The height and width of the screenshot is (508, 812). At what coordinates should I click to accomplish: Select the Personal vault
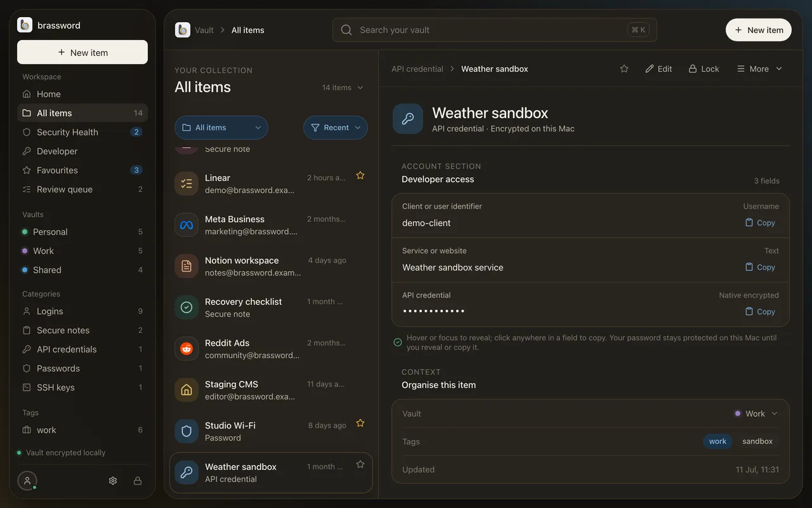tap(82, 232)
